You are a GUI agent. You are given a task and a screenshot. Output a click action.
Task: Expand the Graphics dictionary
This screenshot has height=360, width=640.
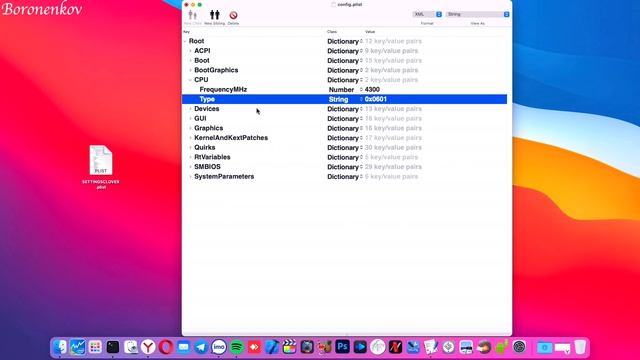(x=190, y=128)
